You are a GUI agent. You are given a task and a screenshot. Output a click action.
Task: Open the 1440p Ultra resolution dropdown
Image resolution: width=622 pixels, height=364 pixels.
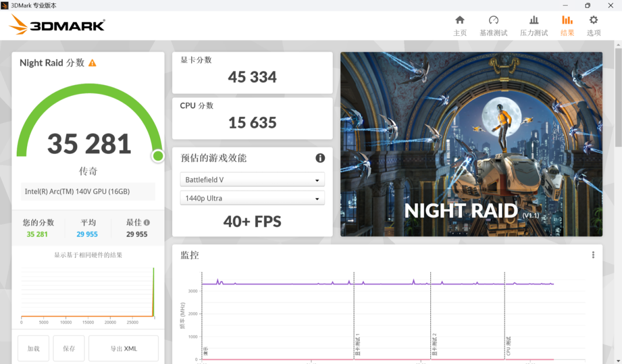252,198
